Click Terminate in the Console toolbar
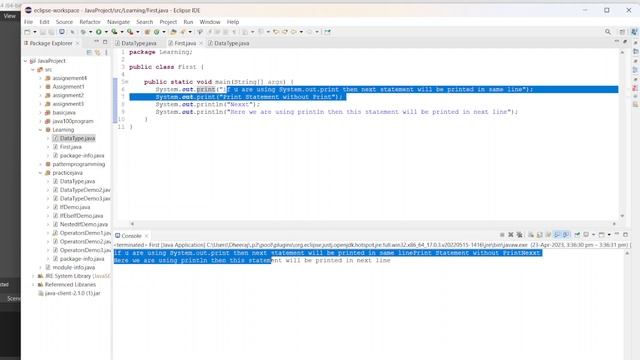Viewport: 640px width, 360px height. pos(502,235)
